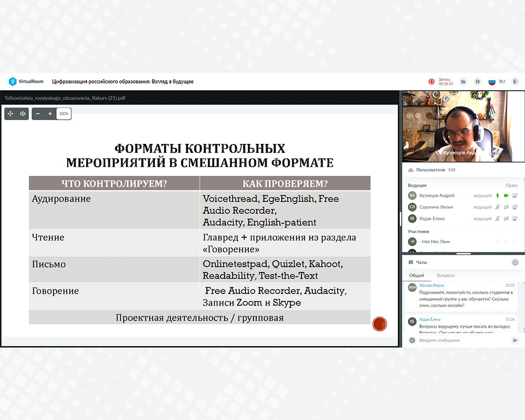
Task: Click the Говорение table cell
Action: coord(114,297)
